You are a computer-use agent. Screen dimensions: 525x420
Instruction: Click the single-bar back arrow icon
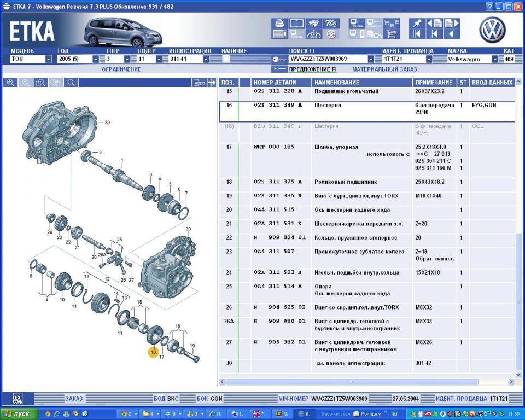[434, 34]
